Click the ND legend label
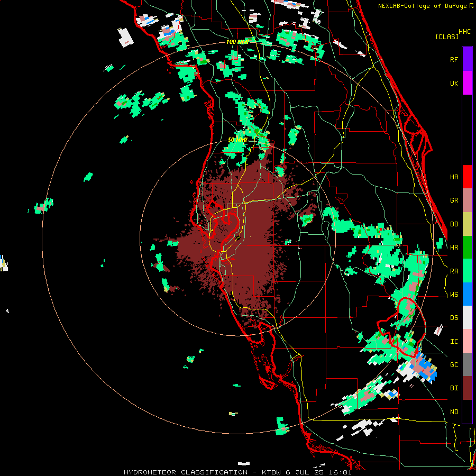Screen dimensions: 476x476 point(454,412)
